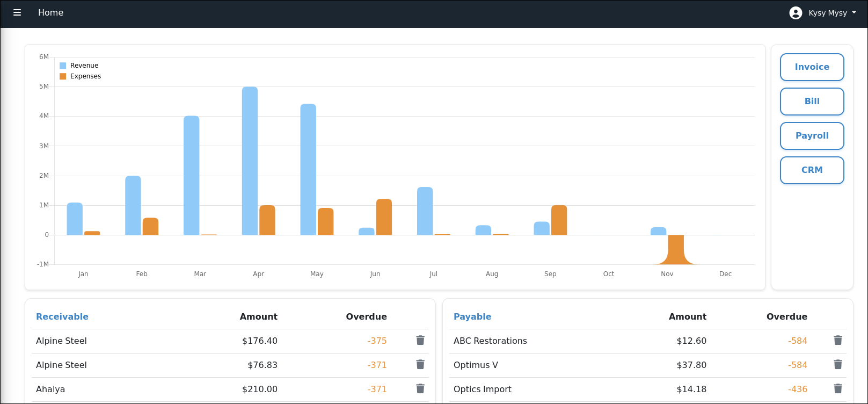Image resolution: width=868 pixels, height=404 pixels.
Task: Delete the ABC Restorations payable
Action: [x=837, y=340]
